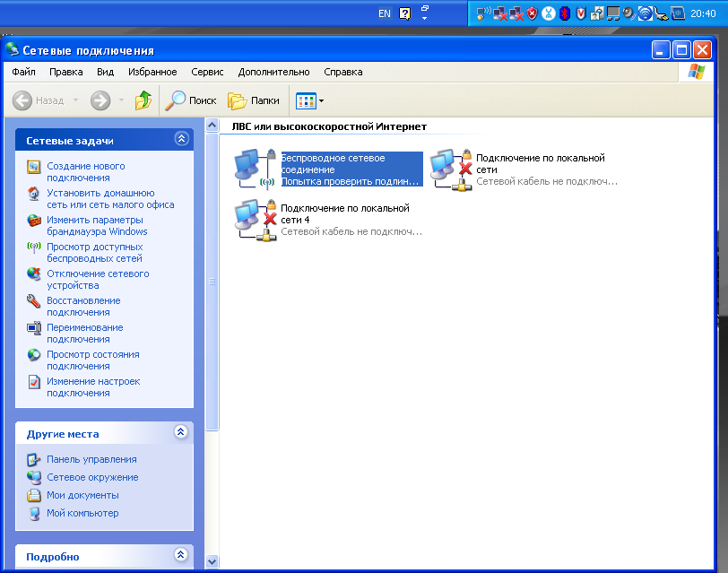728x573 pixels.
Task: Open the Views dropdown arrow
Action: coord(321,100)
